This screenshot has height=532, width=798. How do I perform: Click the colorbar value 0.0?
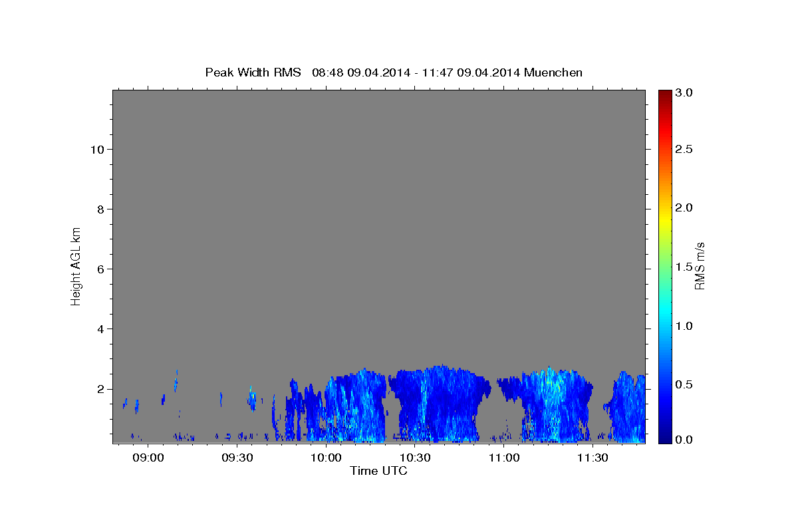coord(685,440)
